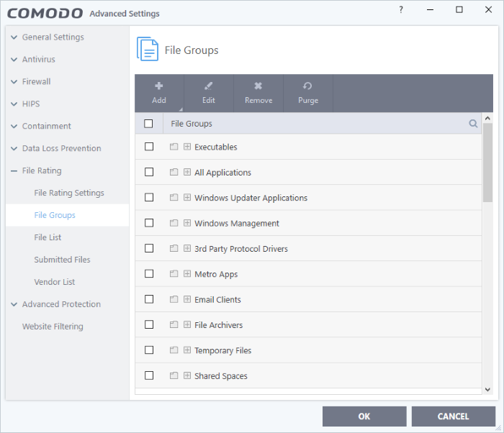Click the folder icon beside Email Clients
This screenshot has width=504, height=433.
tap(174, 299)
